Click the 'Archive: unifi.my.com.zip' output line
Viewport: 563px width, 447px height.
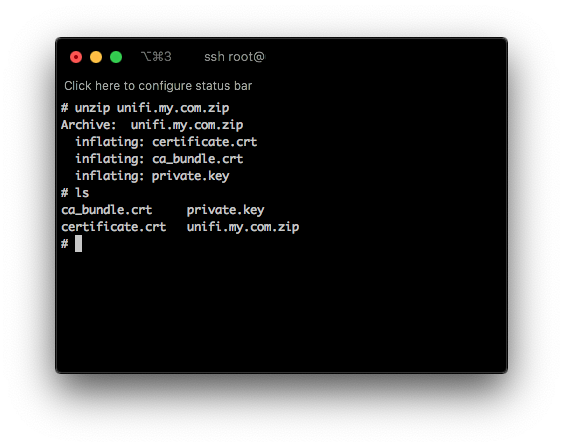tap(152, 125)
